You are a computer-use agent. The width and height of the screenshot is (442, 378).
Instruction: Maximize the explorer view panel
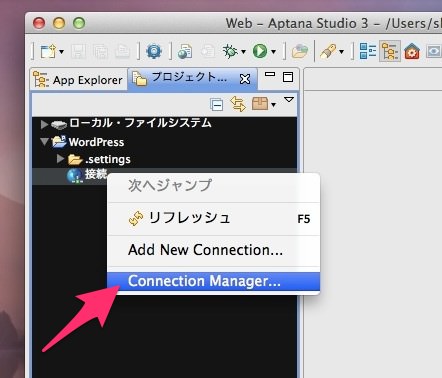288,77
